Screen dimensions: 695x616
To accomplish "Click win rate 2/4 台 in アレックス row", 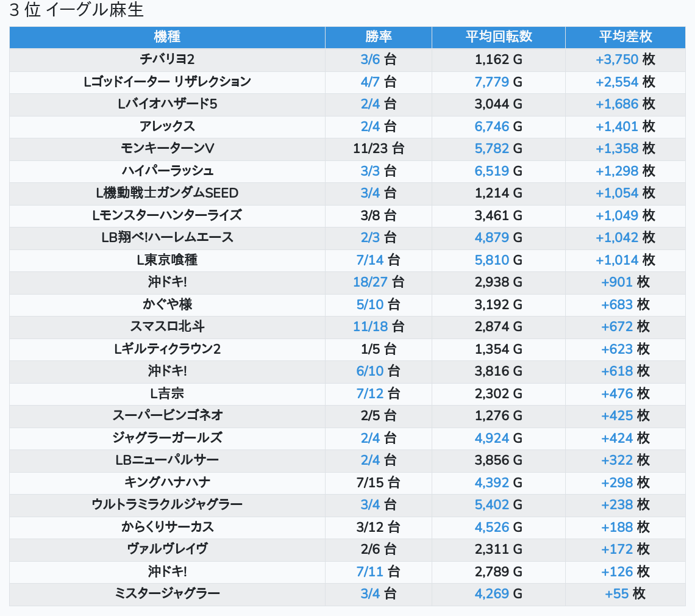I will pyautogui.click(x=379, y=126).
